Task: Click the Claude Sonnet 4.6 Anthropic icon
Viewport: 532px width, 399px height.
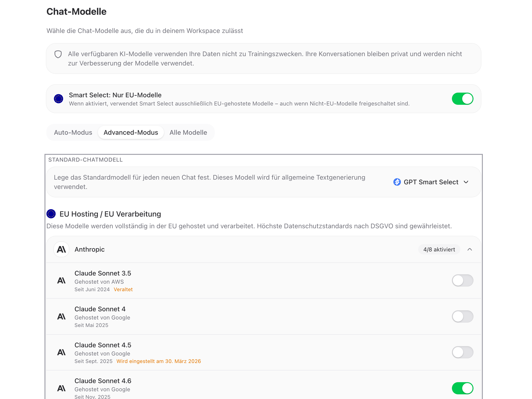Action: pyautogui.click(x=61, y=388)
